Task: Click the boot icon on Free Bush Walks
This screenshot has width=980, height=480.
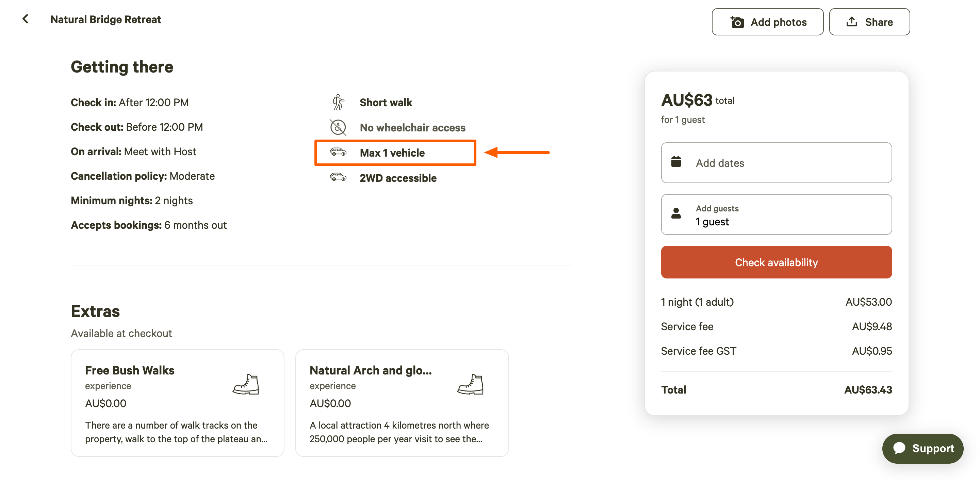Action: pos(246,384)
